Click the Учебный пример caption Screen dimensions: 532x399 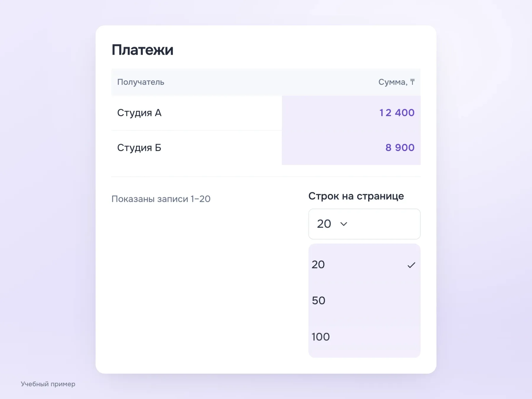coord(48,384)
